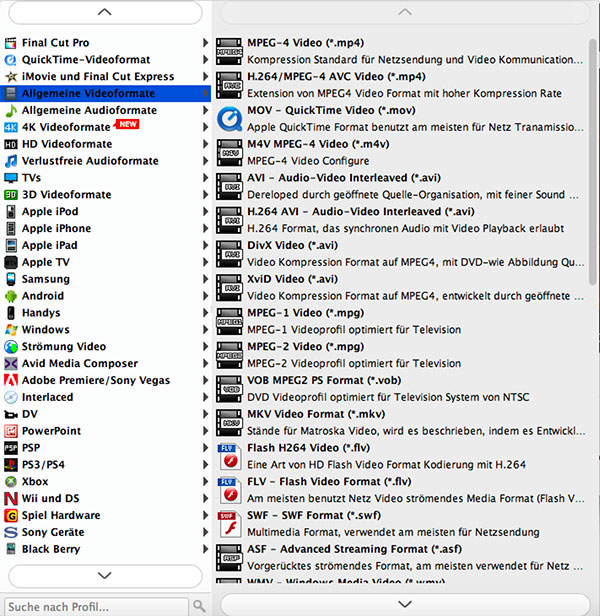Viewport: 600px width, 616px height.
Task: Click the green music note Audioformate icon
Action: point(11,110)
